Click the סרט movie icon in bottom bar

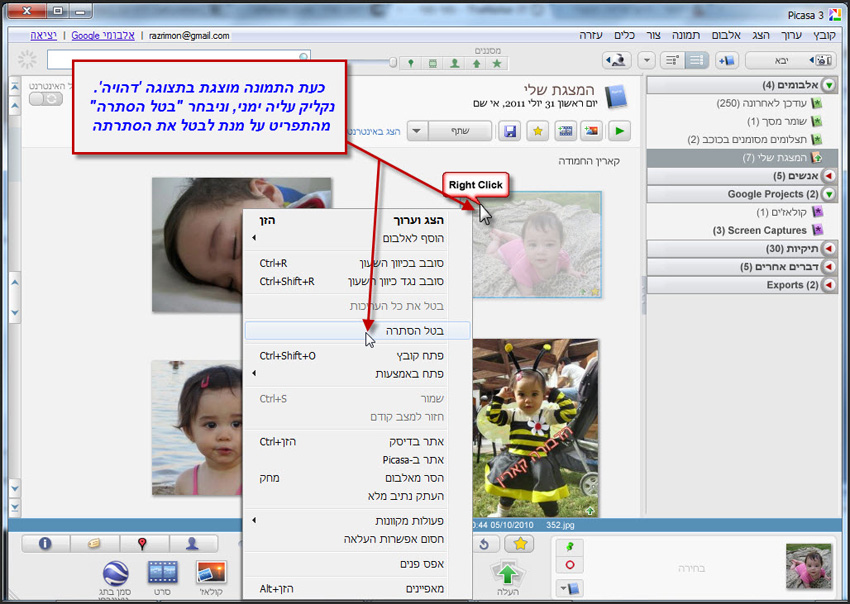coord(163,573)
